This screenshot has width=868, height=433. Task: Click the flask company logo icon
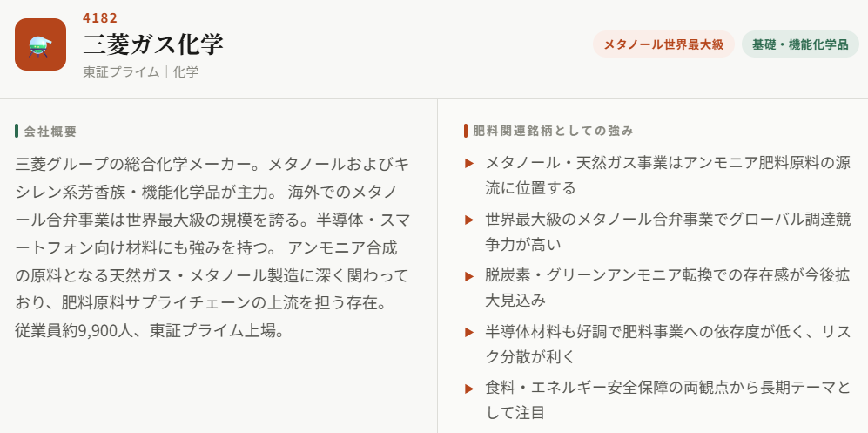tap(40, 44)
